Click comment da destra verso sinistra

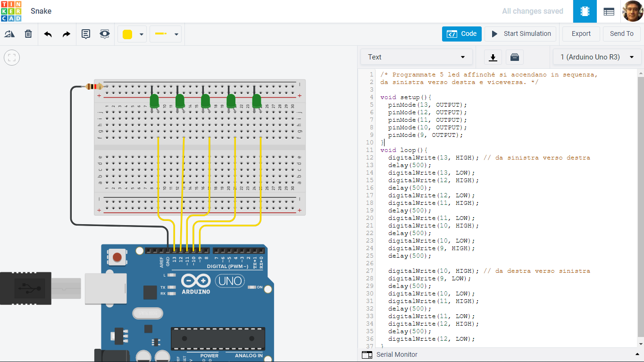[x=536, y=271]
